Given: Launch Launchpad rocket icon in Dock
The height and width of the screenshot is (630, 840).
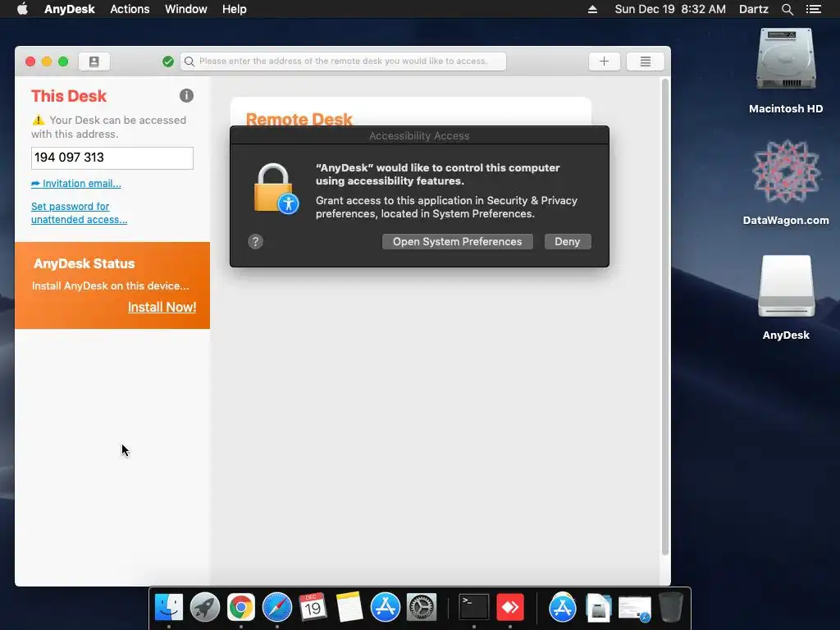Looking at the screenshot, I should pos(204,608).
